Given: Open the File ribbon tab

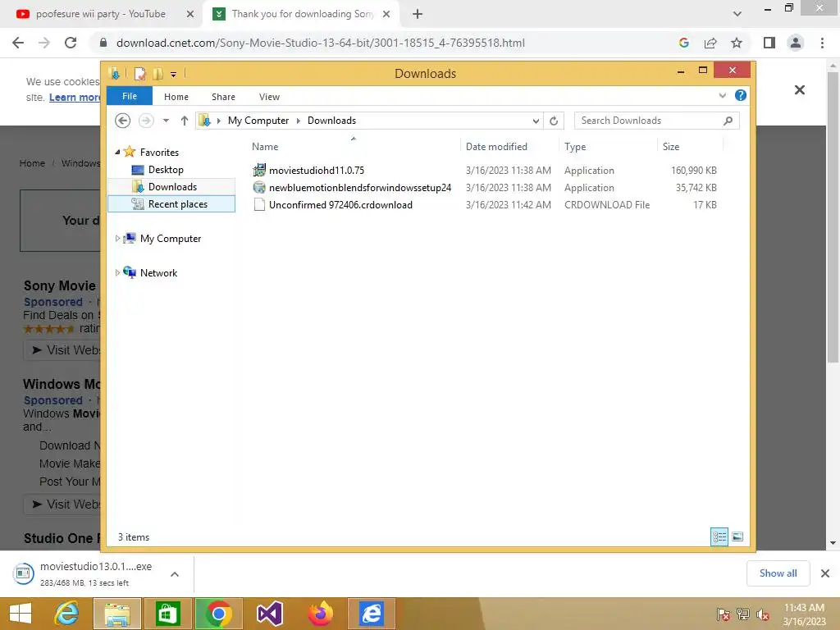Looking at the screenshot, I should 130,96.
